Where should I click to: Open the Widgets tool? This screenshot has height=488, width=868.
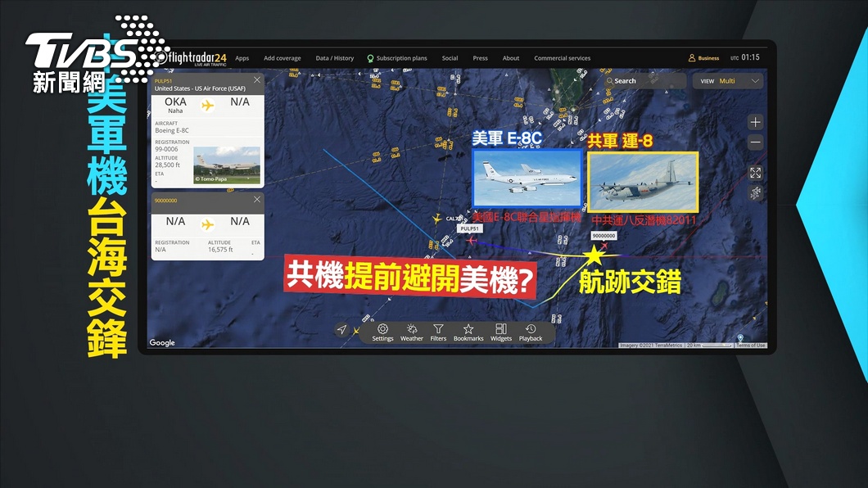pos(501,332)
